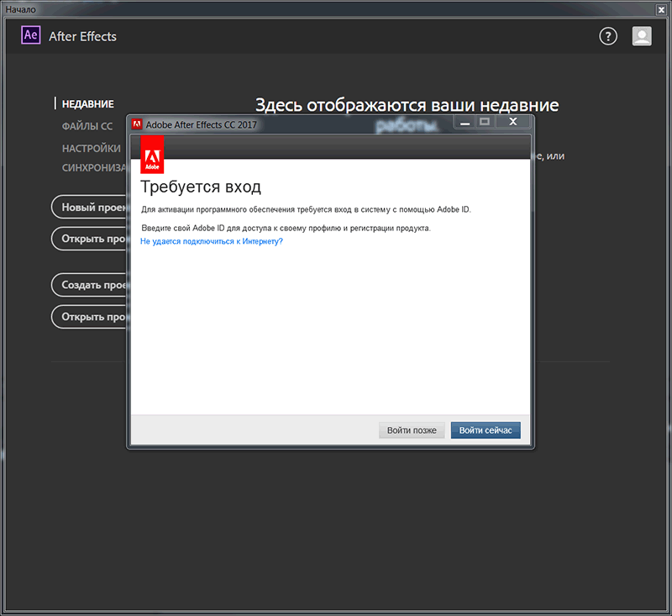Click the Создать прое… button

click(x=89, y=285)
